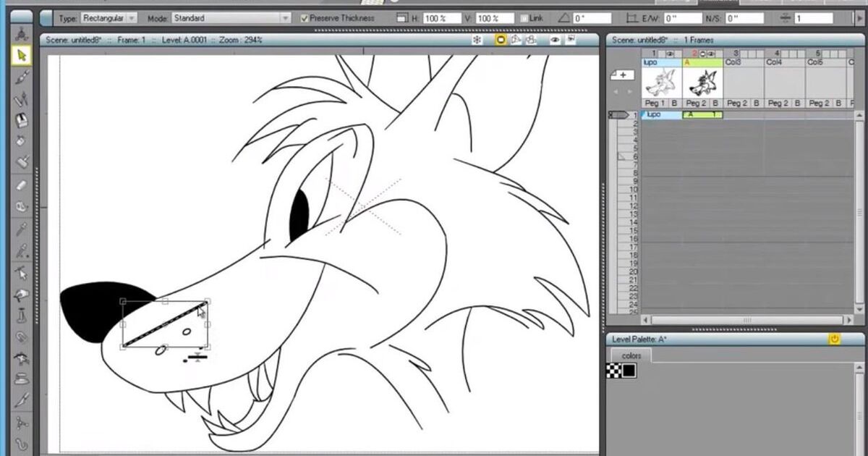The width and height of the screenshot is (868, 456).
Task: Click the rotation angle field
Action: 591,18
